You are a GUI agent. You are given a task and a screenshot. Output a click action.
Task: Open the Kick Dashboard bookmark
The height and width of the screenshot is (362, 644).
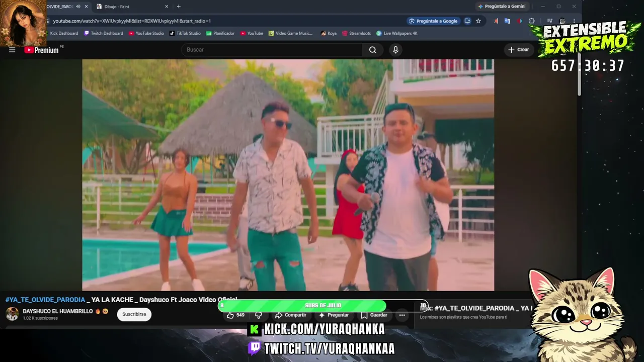pos(61,34)
